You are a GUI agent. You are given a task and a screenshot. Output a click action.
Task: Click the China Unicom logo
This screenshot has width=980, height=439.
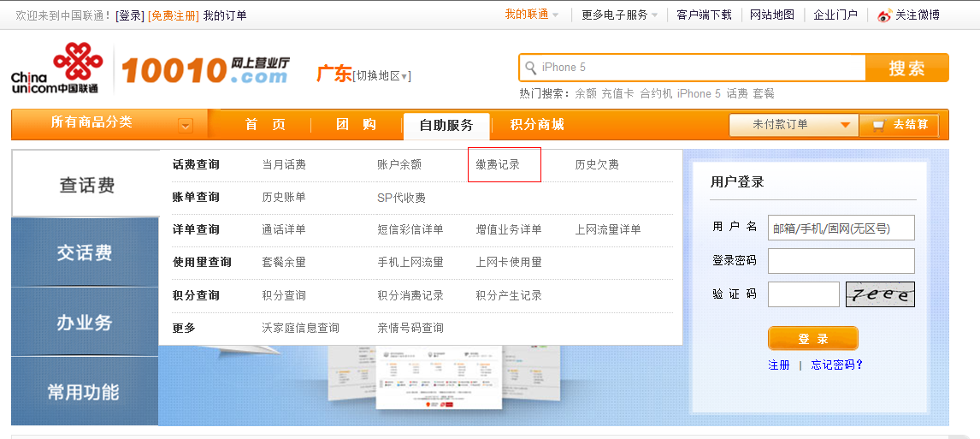pos(56,68)
